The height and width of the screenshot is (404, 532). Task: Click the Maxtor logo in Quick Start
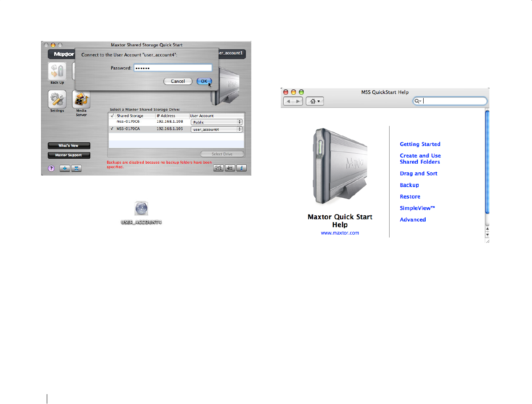tap(64, 54)
